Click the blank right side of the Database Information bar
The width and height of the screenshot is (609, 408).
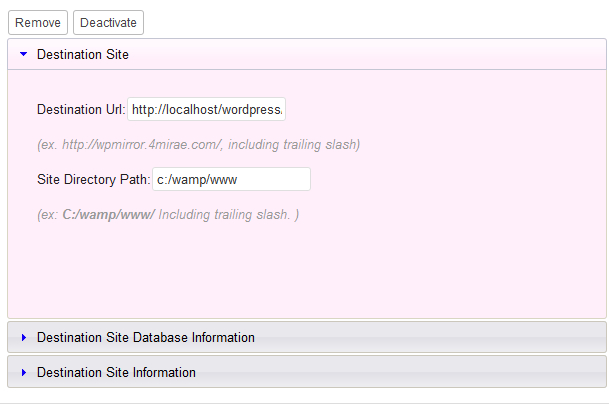point(450,338)
